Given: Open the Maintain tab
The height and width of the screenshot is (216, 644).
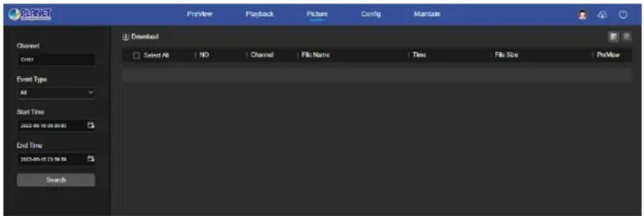Looking at the screenshot, I should [427, 14].
